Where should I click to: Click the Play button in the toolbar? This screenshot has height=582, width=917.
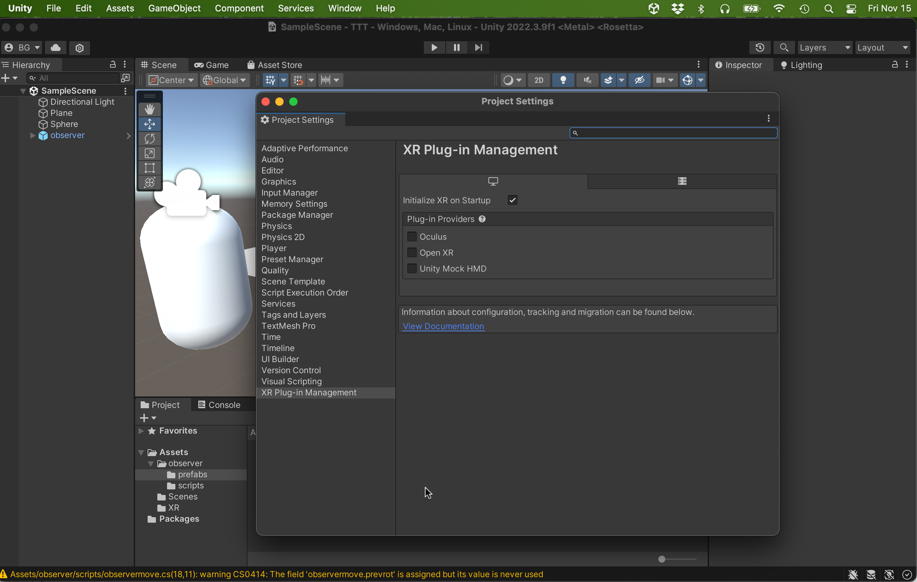(433, 47)
